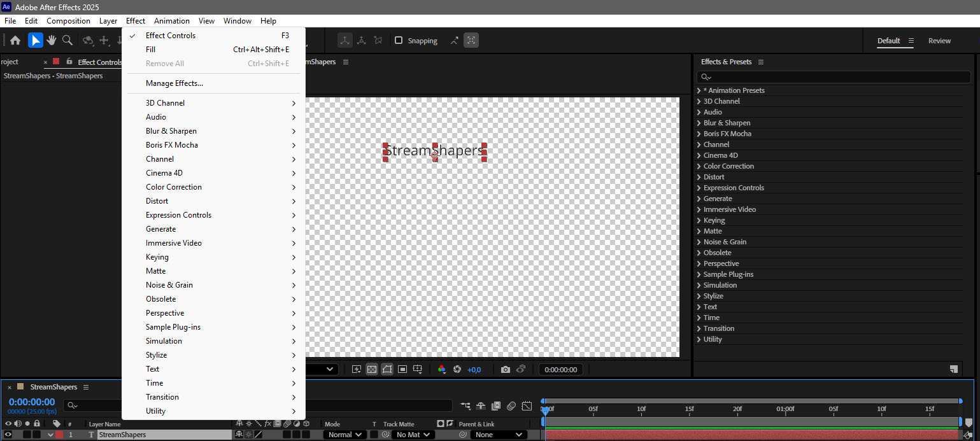Open the StreamShapers timeline panel menu
The height and width of the screenshot is (441, 980).
point(86,387)
